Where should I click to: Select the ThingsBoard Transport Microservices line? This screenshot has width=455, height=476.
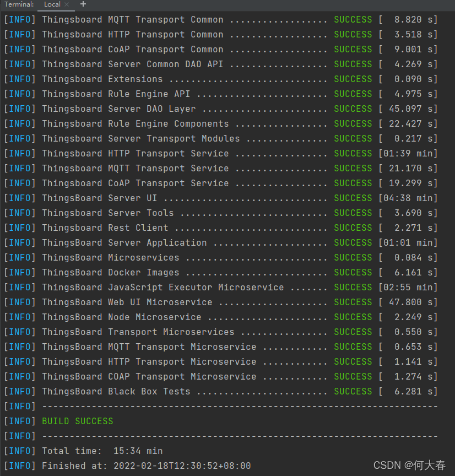pos(221,332)
